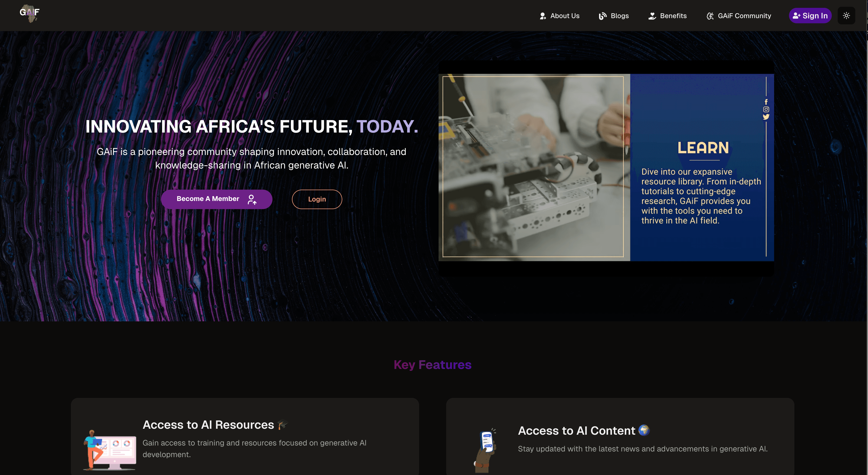Click the GAiF Community brain icon
This screenshot has height=475, width=868.
[x=710, y=16]
